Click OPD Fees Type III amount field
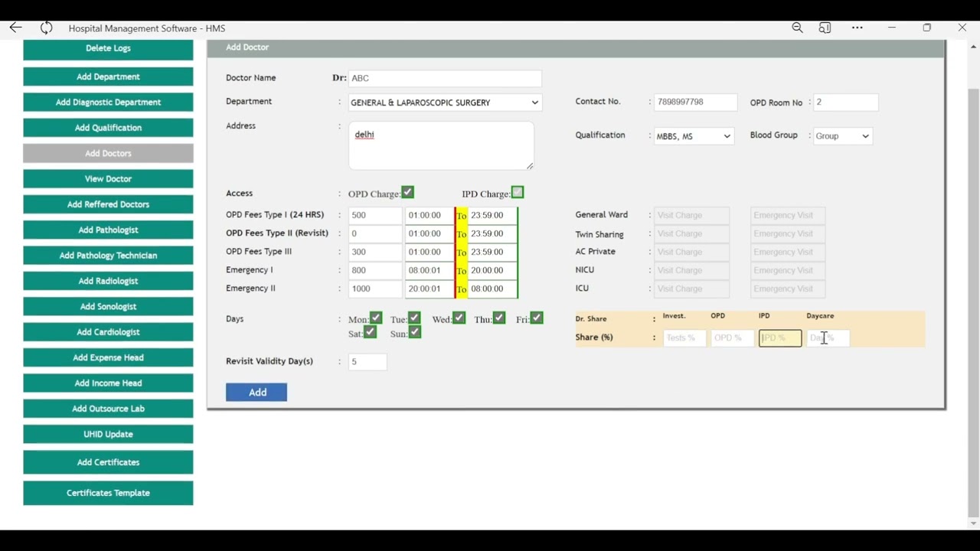 pos(375,252)
